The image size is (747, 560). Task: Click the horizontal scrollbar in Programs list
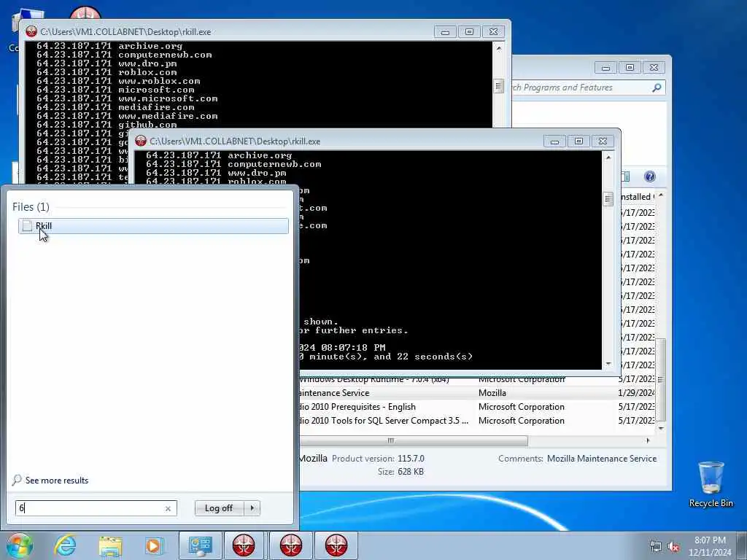pyautogui.click(x=414, y=440)
